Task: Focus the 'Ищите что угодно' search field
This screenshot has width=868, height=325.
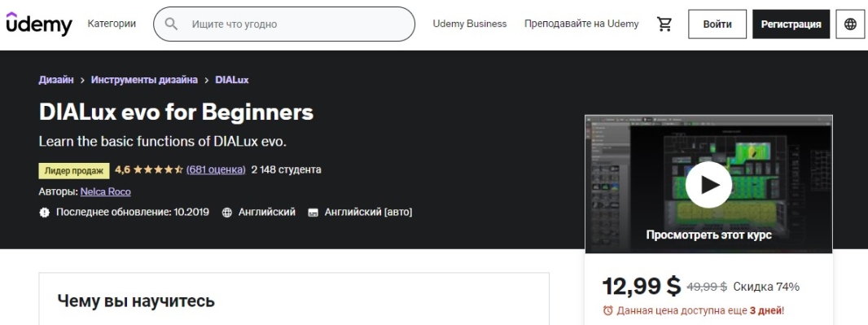Action: (284, 24)
